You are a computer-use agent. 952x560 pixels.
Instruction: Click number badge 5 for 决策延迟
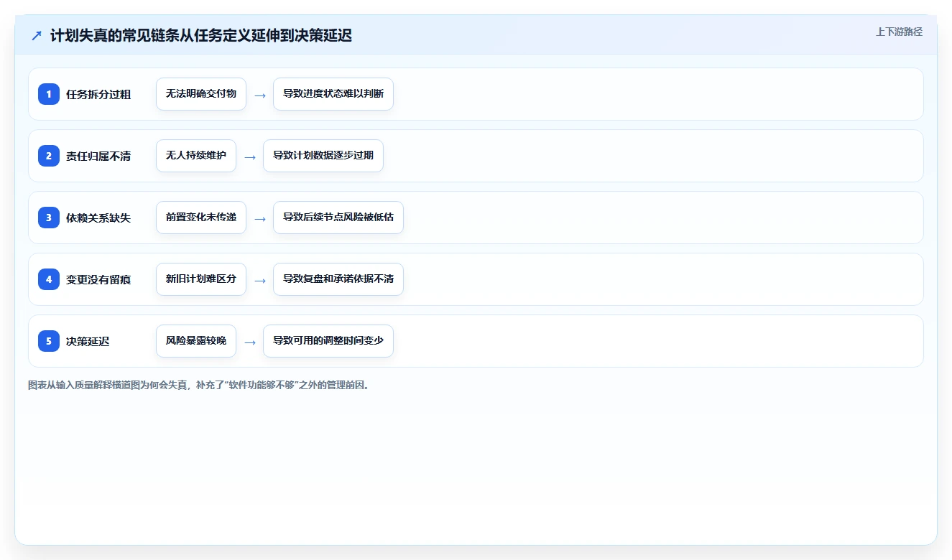[49, 341]
